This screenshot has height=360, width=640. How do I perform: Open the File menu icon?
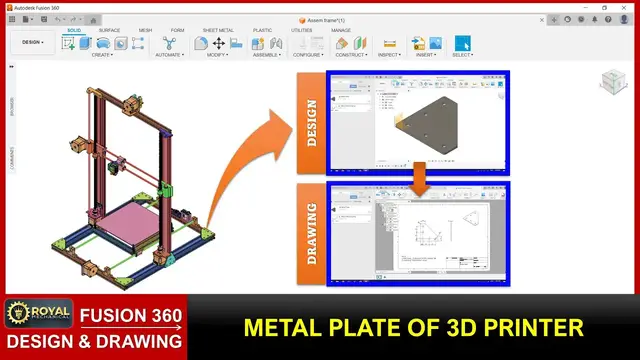pyautogui.click(x=27, y=19)
